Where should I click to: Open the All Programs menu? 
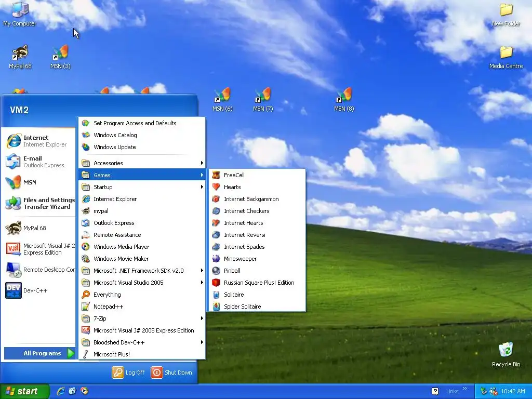pos(39,353)
